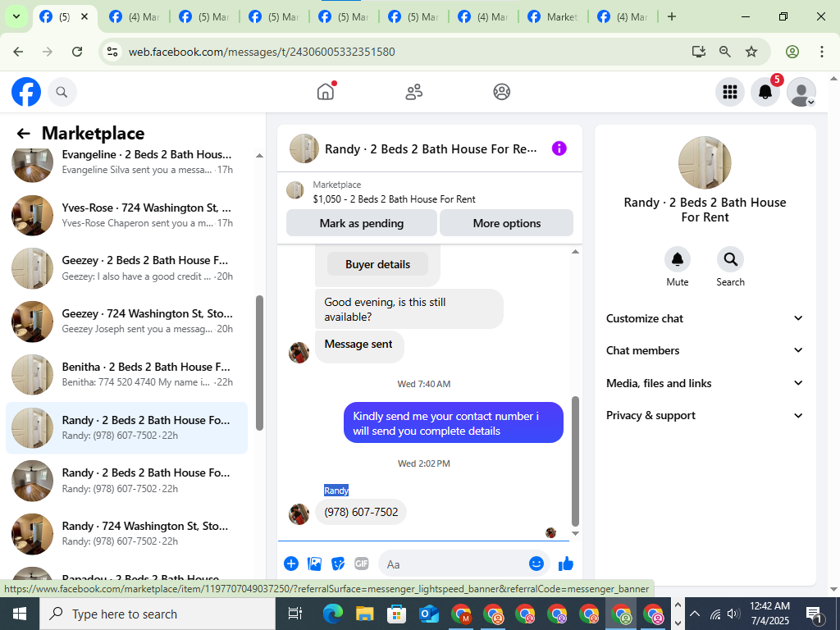
Task: Open the Chrome three-dot menu
Action: (x=821, y=52)
